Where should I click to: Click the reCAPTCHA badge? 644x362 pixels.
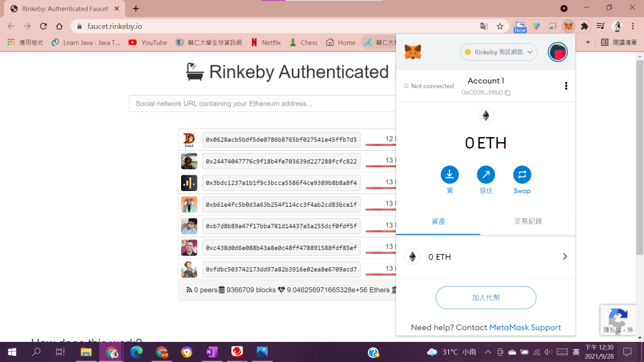click(x=618, y=320)
